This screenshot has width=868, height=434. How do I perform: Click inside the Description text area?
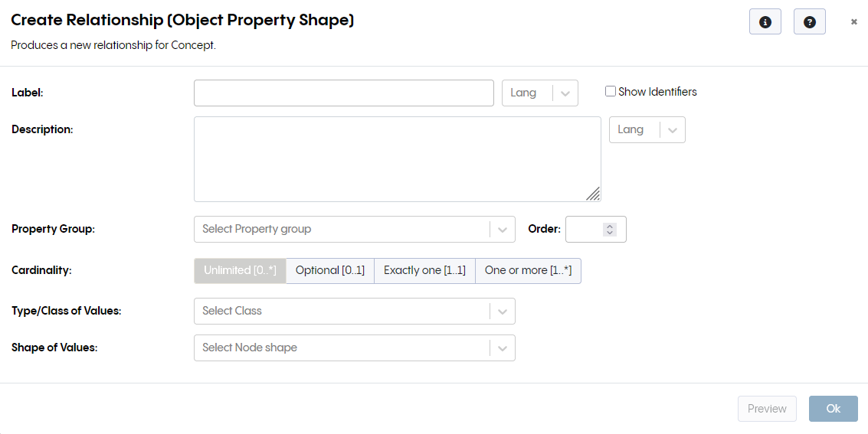pyautogui.click(x=397, y=158)
